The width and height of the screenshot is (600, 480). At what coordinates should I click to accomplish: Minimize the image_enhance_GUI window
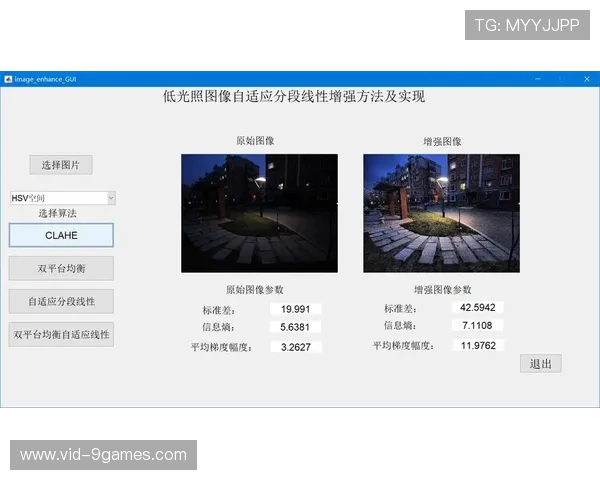click(538, 79)
